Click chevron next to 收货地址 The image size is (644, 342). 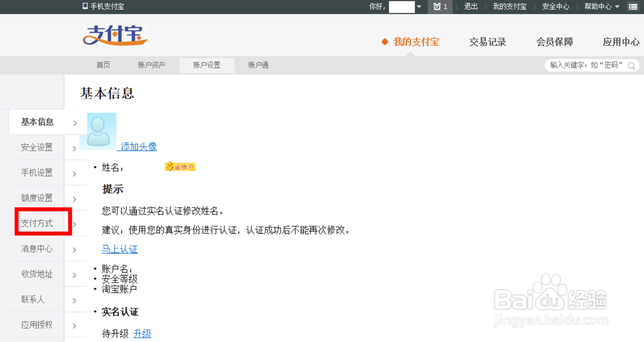[74, 276]
